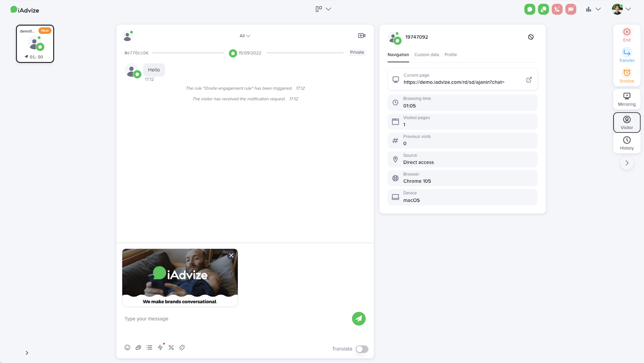Image resolution: width=644 pixels, height=363 pixels.
Task: Start video call in conversation header
Action: coord(362,36)
